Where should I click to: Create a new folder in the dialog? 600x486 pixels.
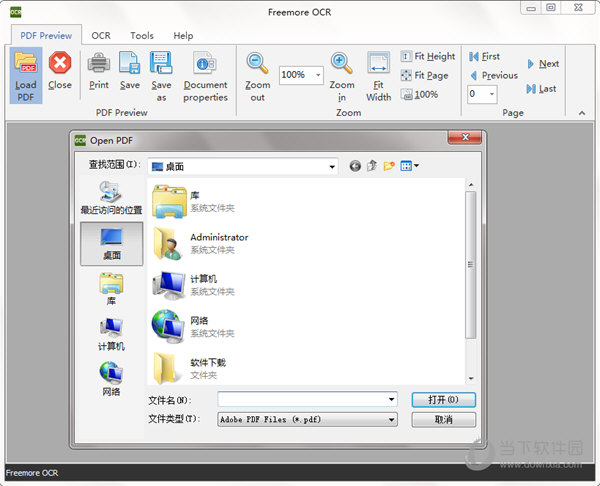[389, 166]
